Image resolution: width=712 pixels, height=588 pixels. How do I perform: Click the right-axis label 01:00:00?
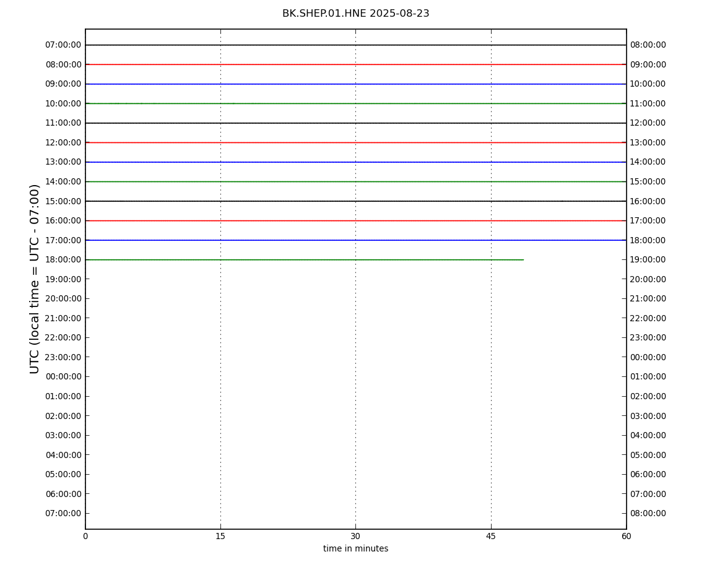pyautogui.click(x=648, y=377)
